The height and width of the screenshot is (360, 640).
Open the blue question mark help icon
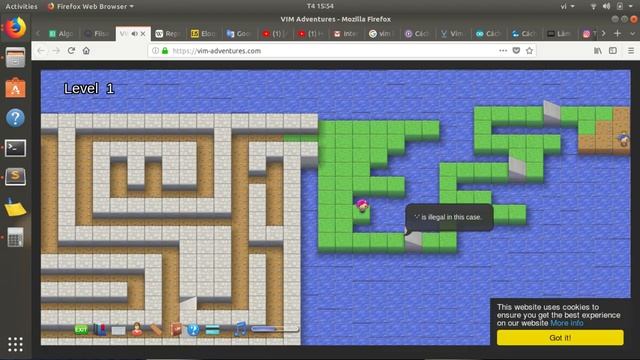193,329
